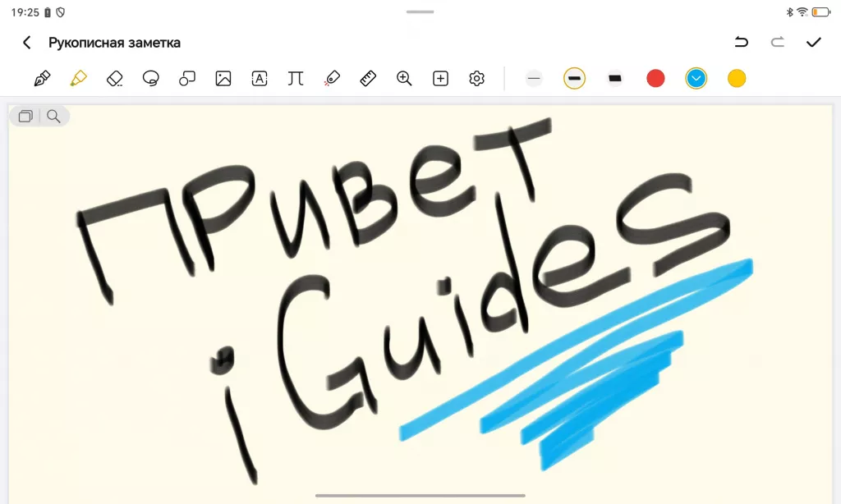
Task: Insert an image with picture icon
Action: 223,78
